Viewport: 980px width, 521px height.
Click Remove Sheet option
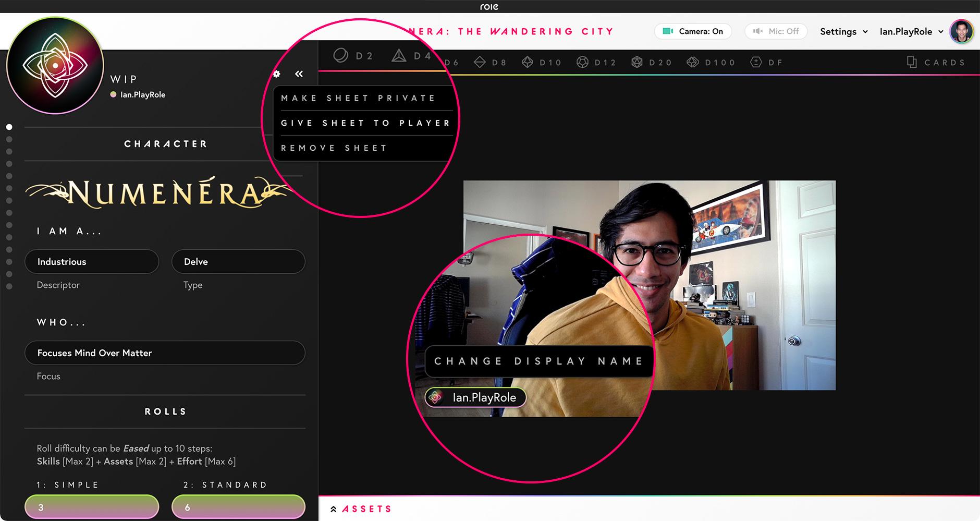pyautogui.click(x=334, y=148)
